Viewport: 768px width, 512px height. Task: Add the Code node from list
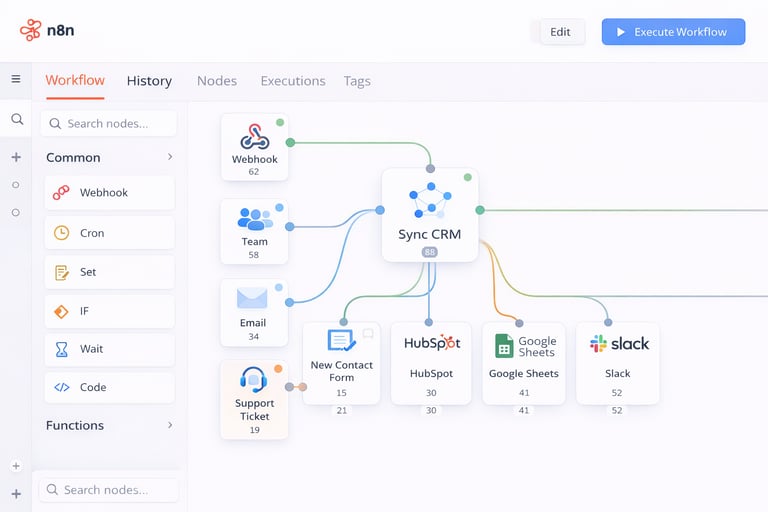click(109, 388)
